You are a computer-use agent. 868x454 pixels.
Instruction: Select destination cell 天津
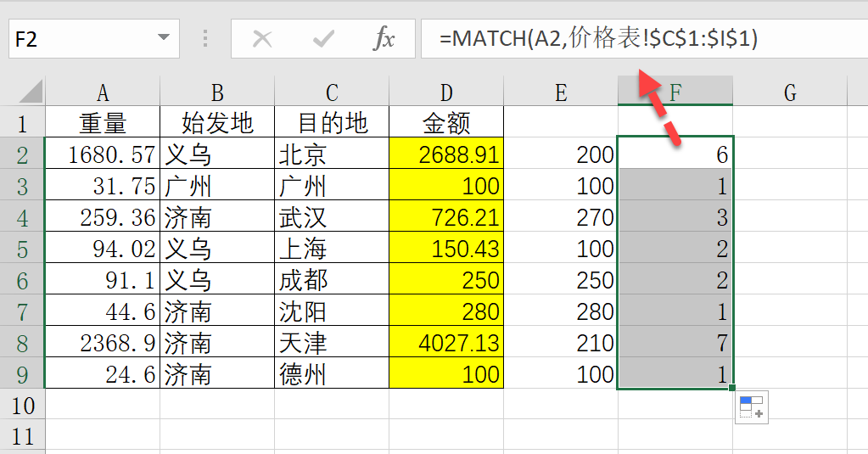pyautogui.click(x=332, y=342)
